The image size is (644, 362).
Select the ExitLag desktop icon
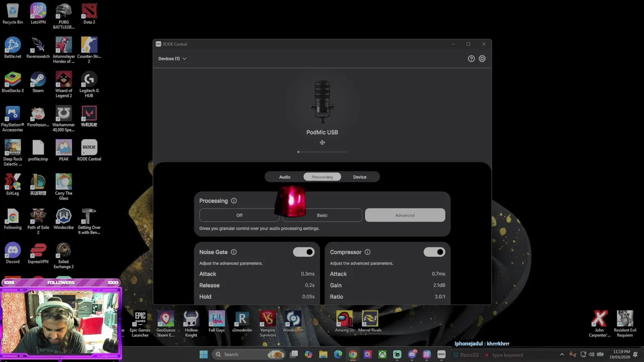(x=13, y=185)
